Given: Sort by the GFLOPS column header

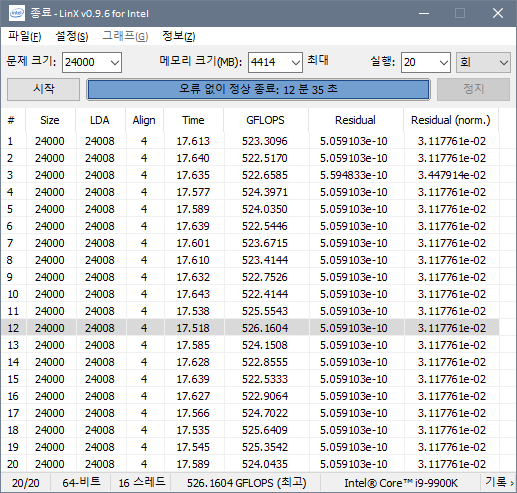Looking at the screenshot, I should 265,120.
